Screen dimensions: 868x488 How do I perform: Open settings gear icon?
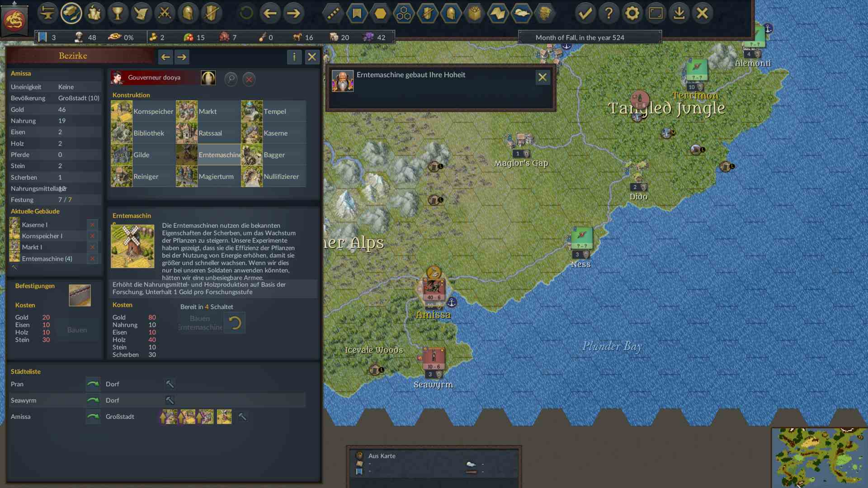[x=632, y=13]
